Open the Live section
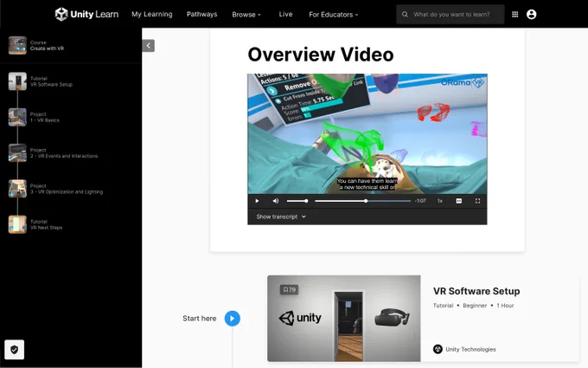Image resolution: width=588 pixels, height=368 pixels. 285,14
